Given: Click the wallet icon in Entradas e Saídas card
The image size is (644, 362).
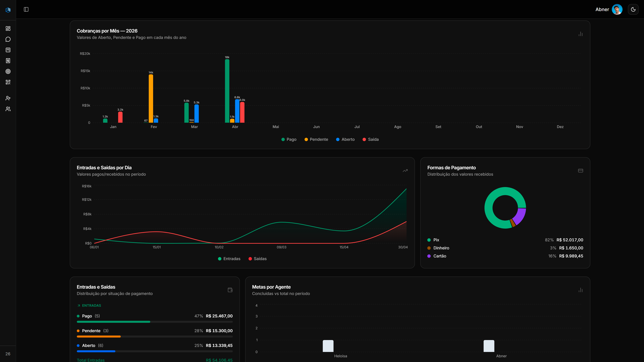Looking at the screenshot, I should [230, 290].
